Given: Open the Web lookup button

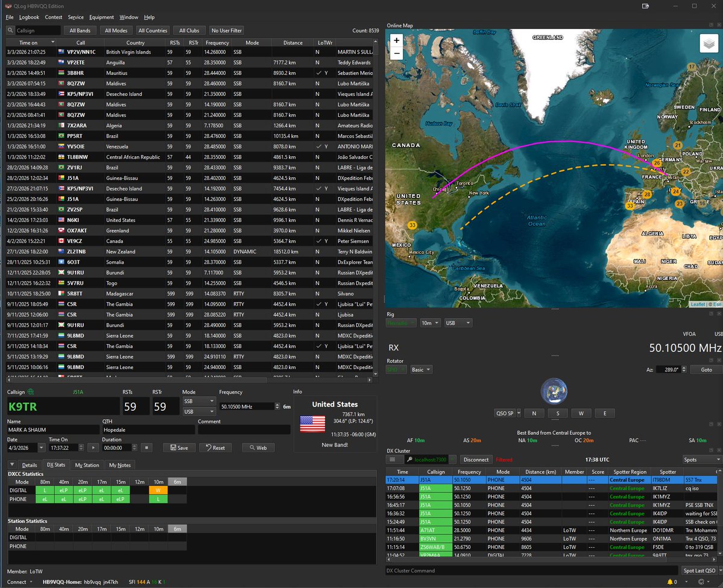Looking at the screenshot, I should coord(258,447).
